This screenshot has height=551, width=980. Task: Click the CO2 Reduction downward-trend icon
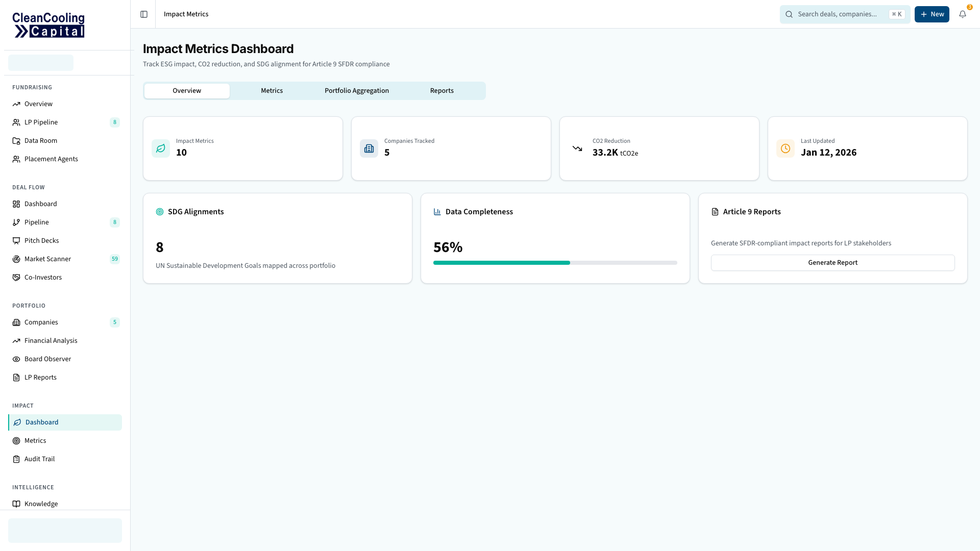point(577,148)
